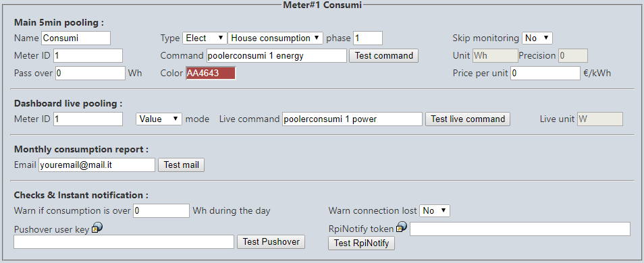Select the Pushover user key text field

click(124, 241)
